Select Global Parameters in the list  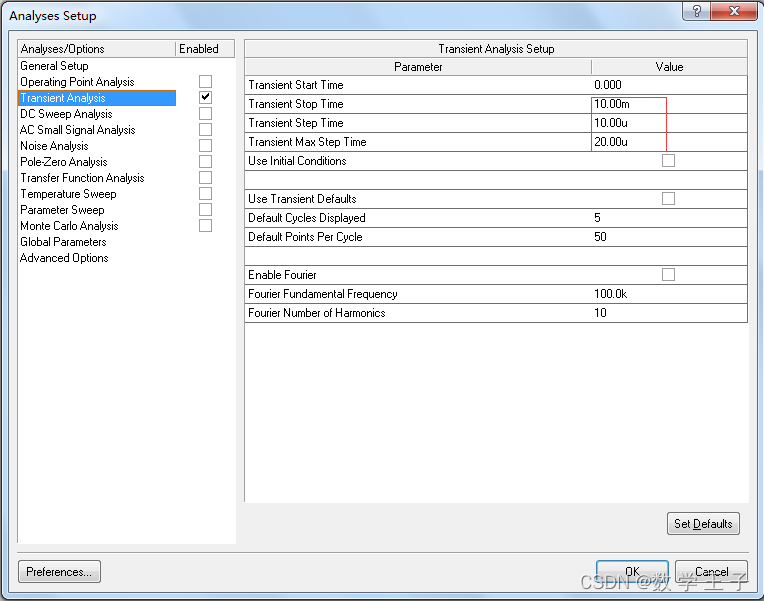click(x=63, y=242)
